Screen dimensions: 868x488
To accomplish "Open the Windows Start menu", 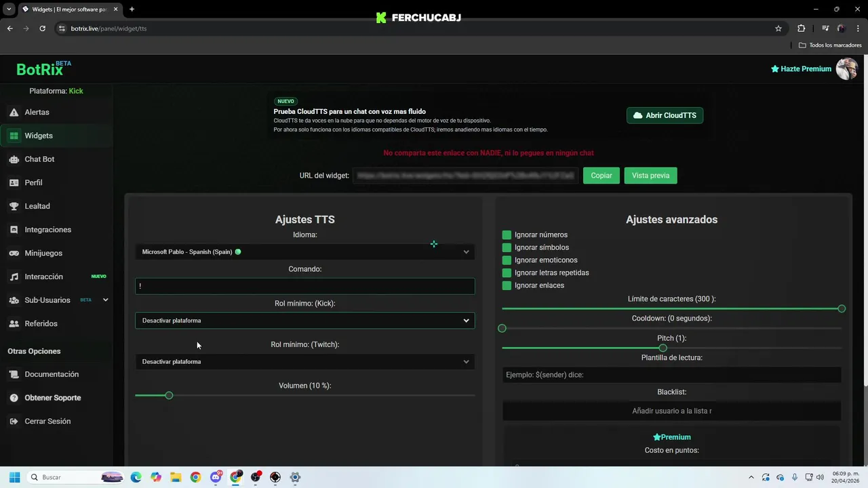I will [15, 477].
